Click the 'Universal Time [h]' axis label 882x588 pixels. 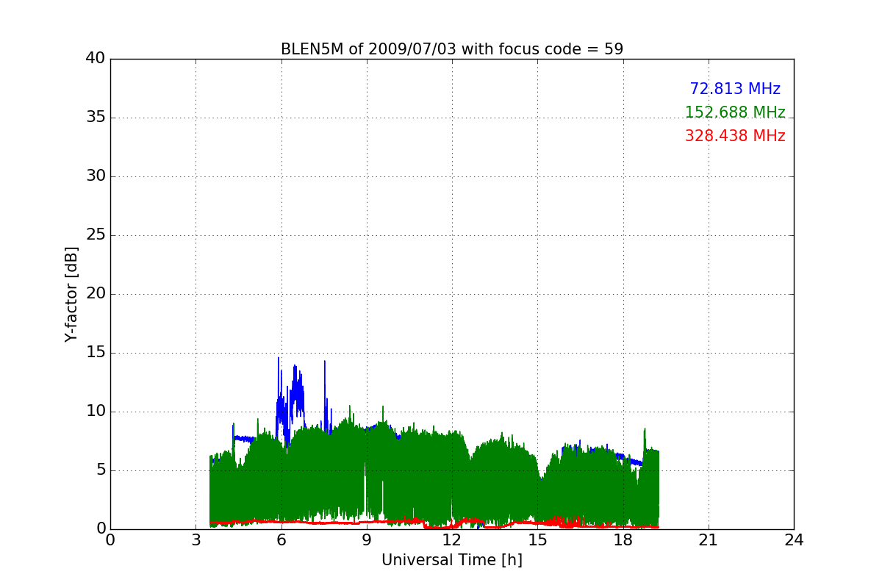(452, 560)
